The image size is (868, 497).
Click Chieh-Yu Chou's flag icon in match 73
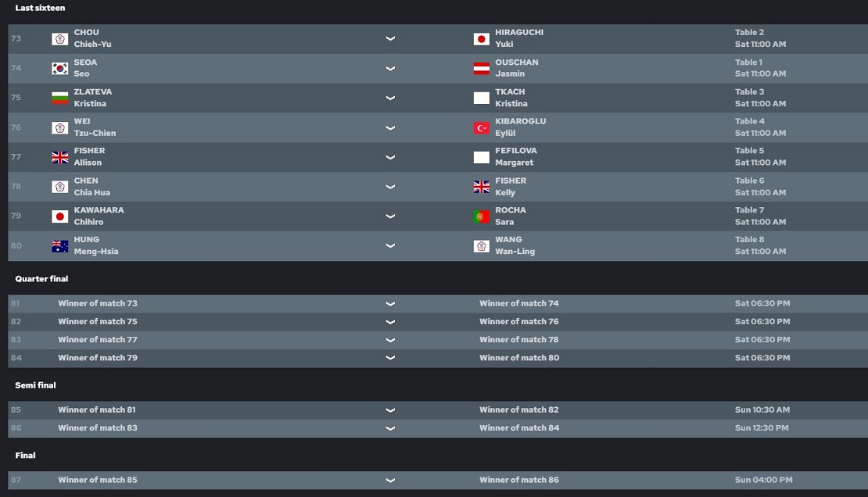coord(59,38)
